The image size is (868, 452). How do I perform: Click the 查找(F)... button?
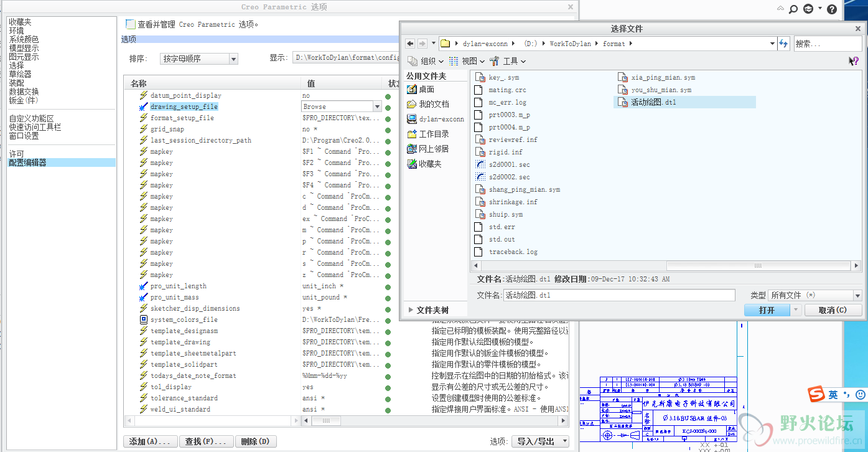coord(207,441)
